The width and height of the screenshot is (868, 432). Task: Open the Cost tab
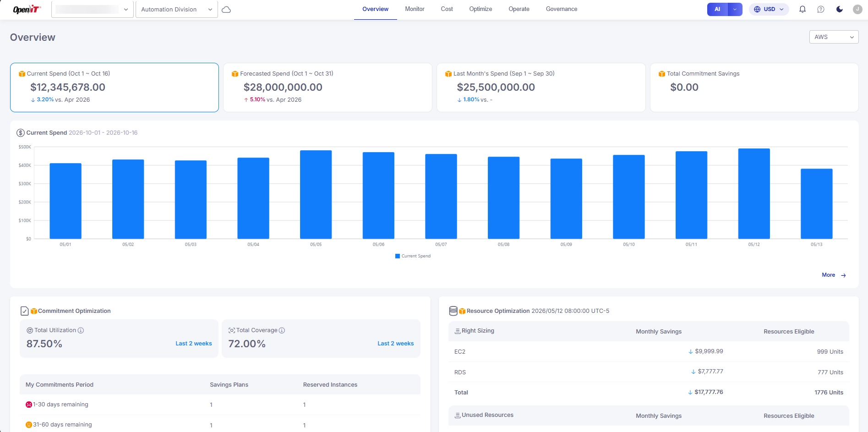(x=447, y=9)
